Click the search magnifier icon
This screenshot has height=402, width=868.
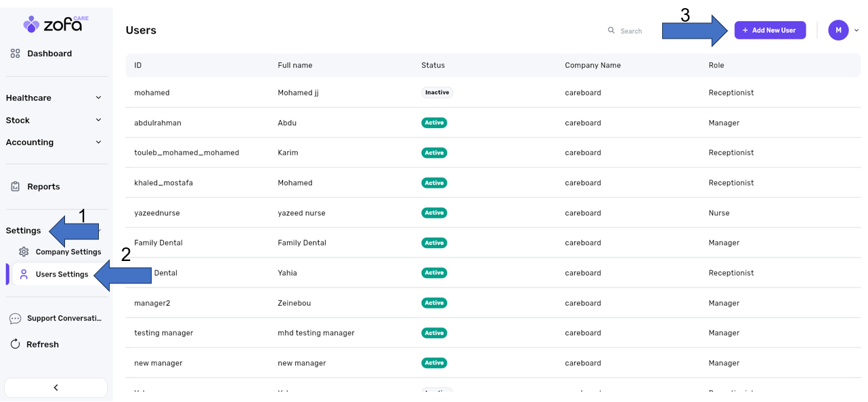tap(611, 31)
